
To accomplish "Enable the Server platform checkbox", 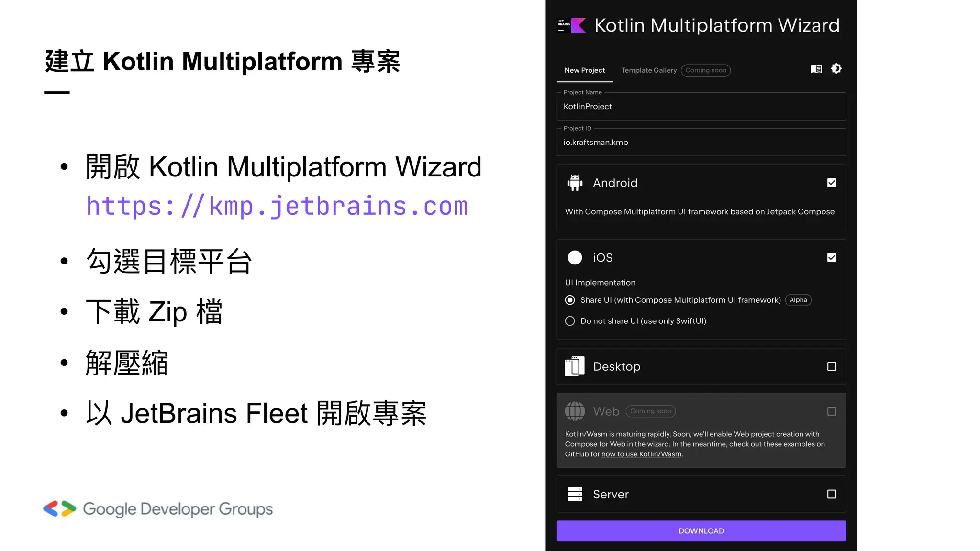I will (832, 494).
